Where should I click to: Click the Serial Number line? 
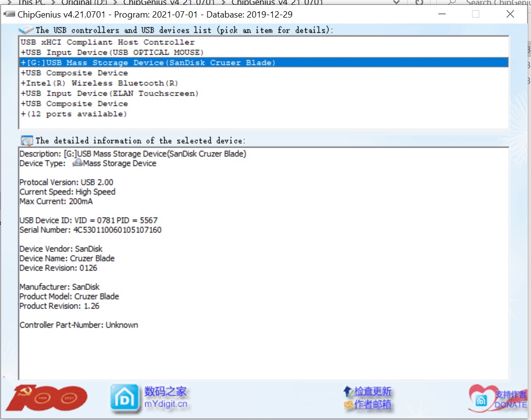coord(90,230)
